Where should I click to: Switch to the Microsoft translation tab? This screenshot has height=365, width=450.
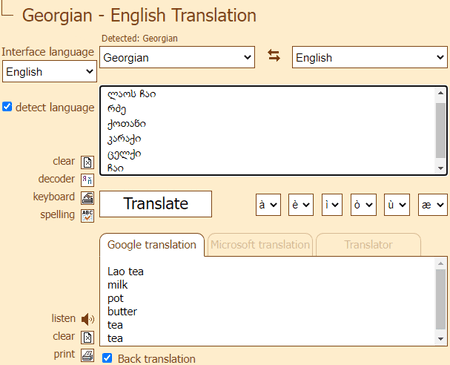(260, 245)
